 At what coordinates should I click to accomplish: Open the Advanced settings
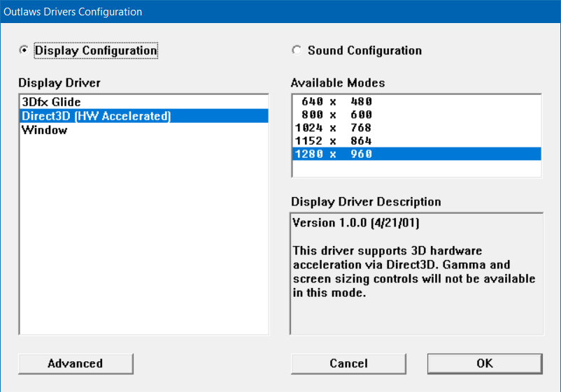pyautogui.click(x=76, y=363)
